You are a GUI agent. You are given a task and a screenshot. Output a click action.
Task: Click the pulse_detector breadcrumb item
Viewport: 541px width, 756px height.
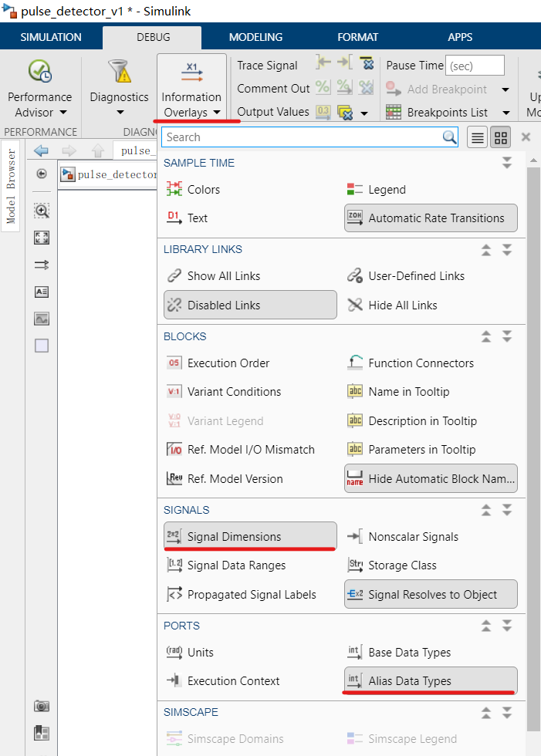pyautogui.click(x=110, y=174)
